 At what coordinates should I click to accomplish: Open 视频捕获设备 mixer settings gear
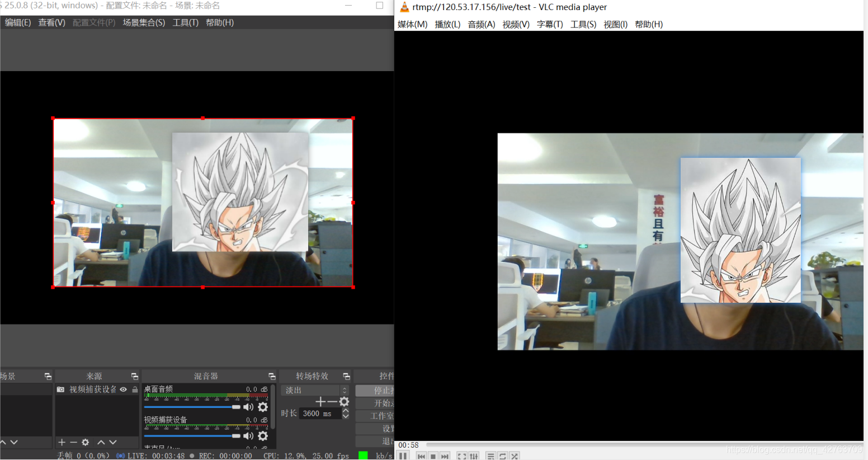[263, 435]
